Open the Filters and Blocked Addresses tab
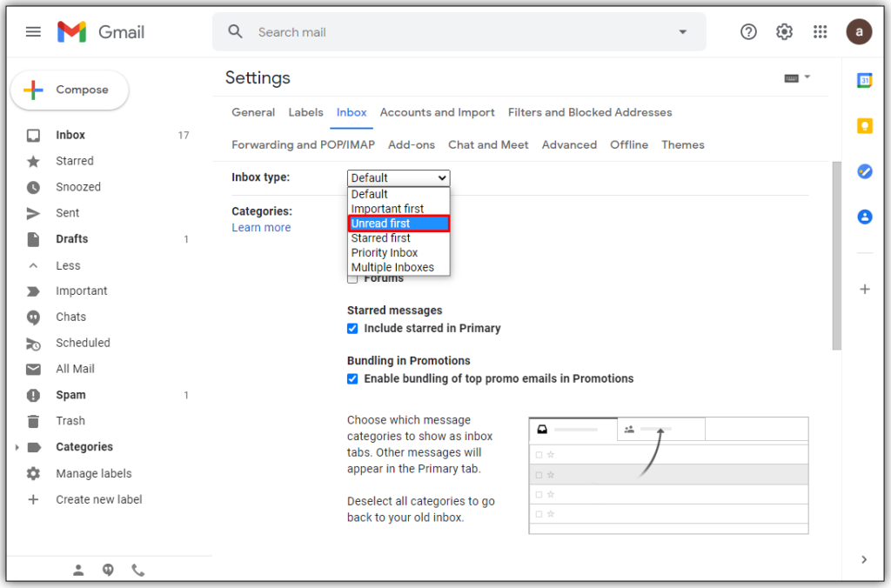The image size is (891, 588). [590, 112]
